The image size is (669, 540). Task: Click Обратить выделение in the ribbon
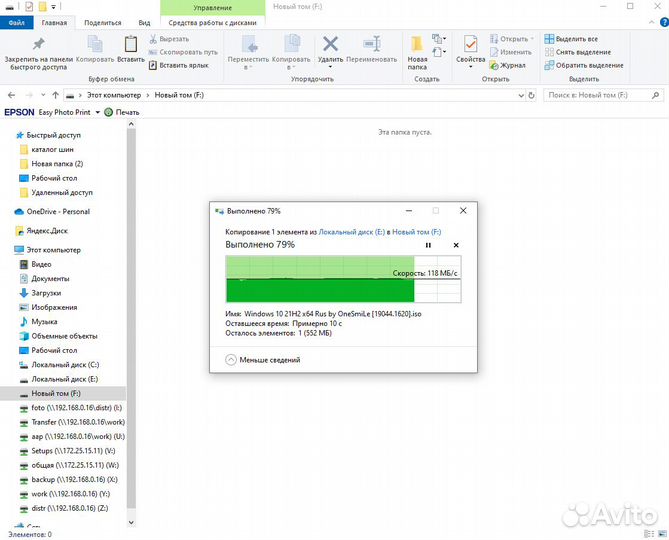[x=583, y=65]
